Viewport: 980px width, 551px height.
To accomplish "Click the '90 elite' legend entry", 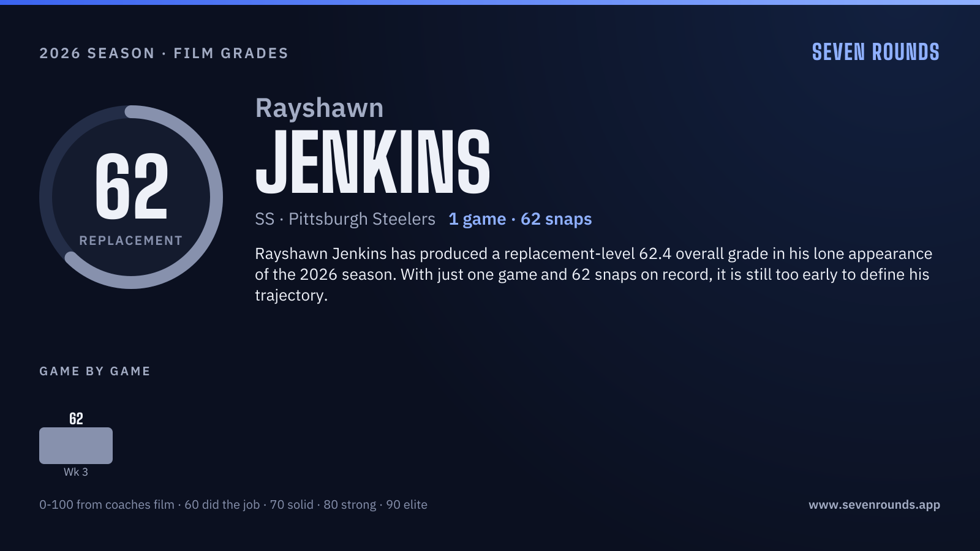I will point(407,505).
